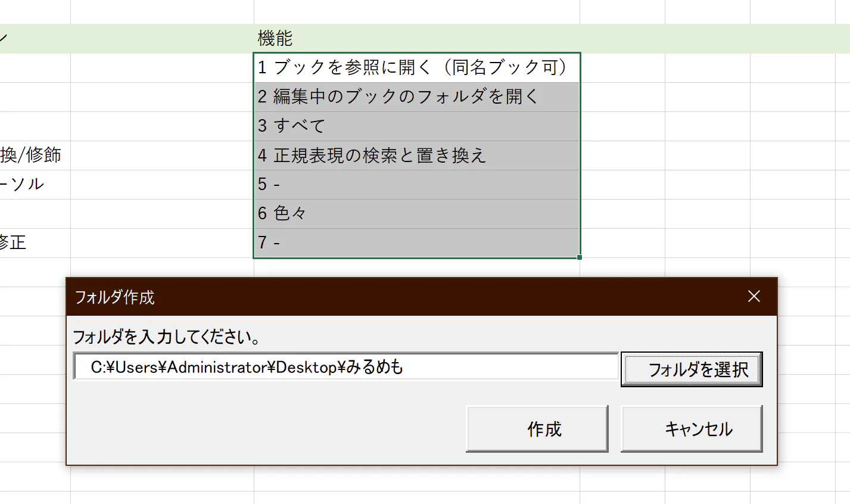Screen dimensions: 850x504
Task: Select cell '4 正規表現の検索と置き換え'
Action: point(417,155)
